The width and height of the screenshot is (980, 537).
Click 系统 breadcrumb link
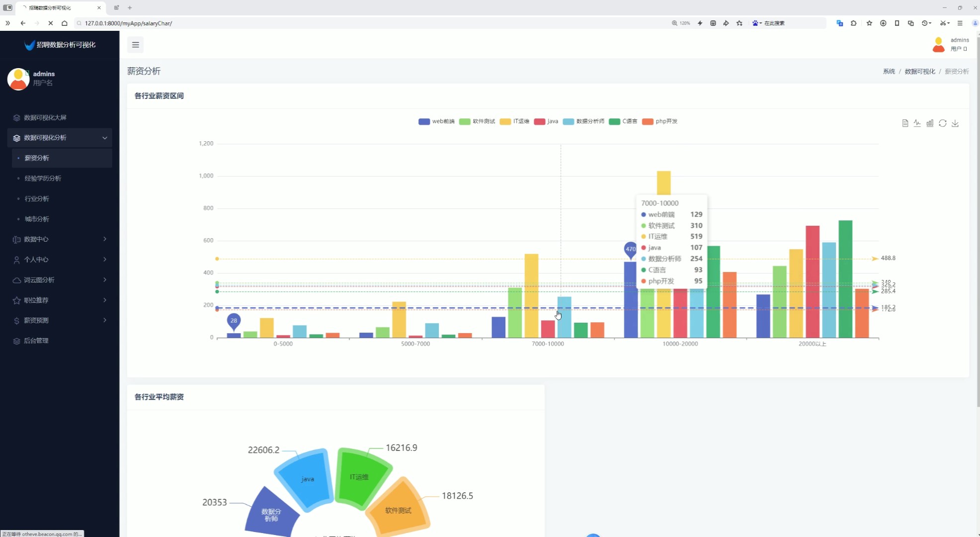pos(889,72)
